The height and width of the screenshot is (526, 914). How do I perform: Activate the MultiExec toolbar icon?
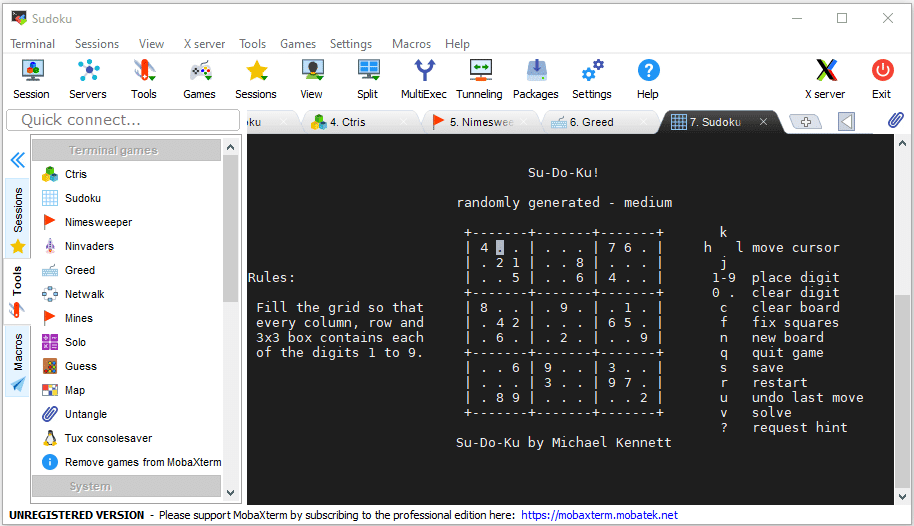[424, 79]
